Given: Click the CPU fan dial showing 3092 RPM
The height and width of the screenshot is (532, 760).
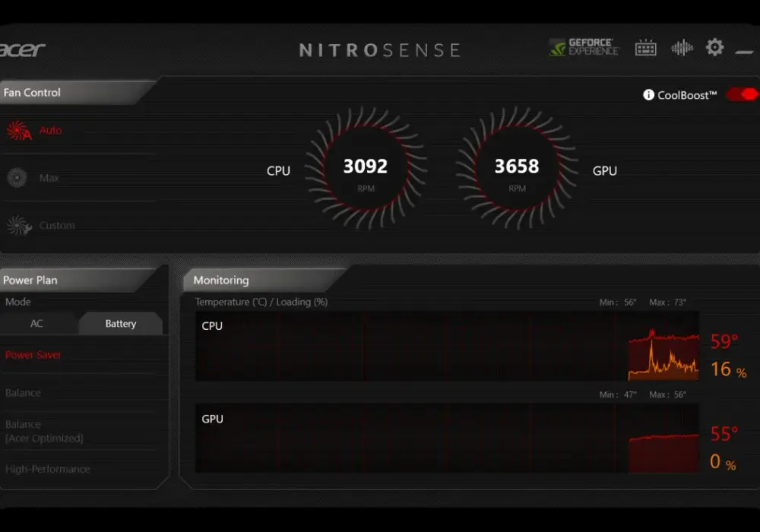Looking at the screenshot, I should [x=366, y=168].
